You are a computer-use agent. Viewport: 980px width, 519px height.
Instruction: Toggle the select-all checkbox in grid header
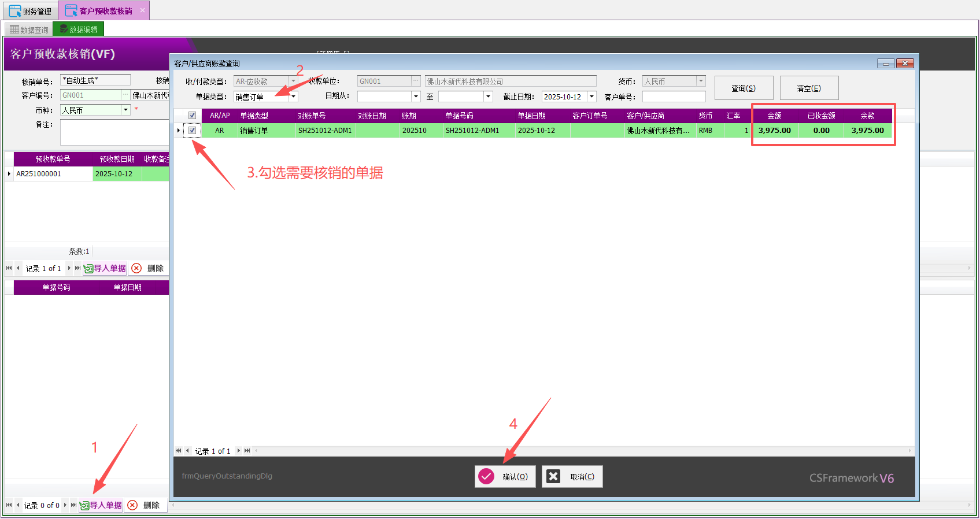tap(192, 116)
